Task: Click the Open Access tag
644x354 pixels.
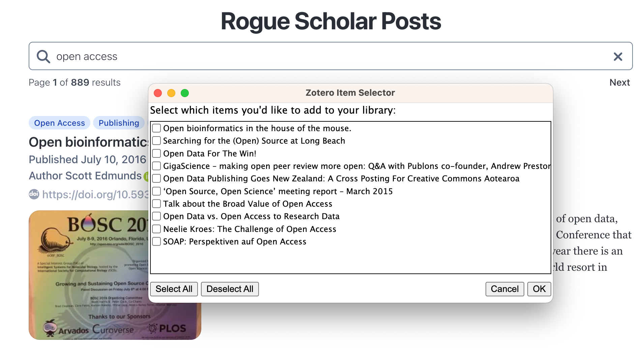Action: click(59, 123)
